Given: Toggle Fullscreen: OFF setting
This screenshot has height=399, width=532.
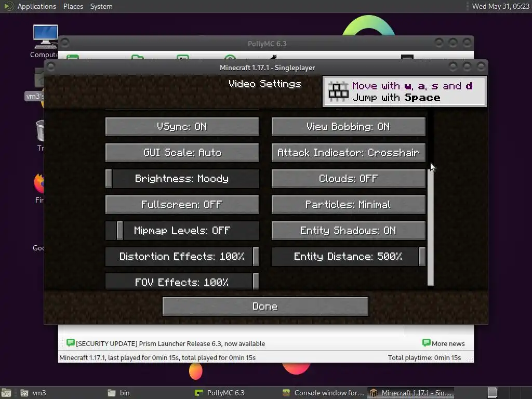Looking at the screenshot, I should (182, 205).
